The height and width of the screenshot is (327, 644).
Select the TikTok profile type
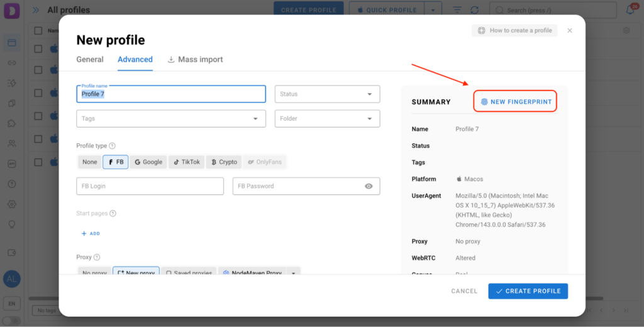187,162
